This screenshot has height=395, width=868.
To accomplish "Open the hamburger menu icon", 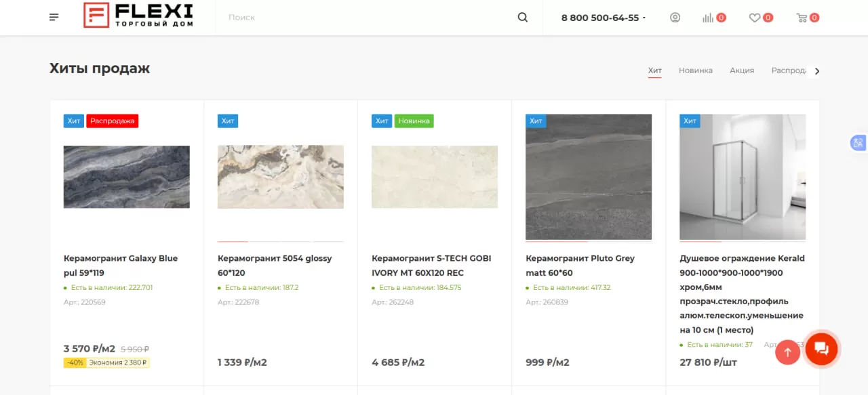I will coord(54,18).
